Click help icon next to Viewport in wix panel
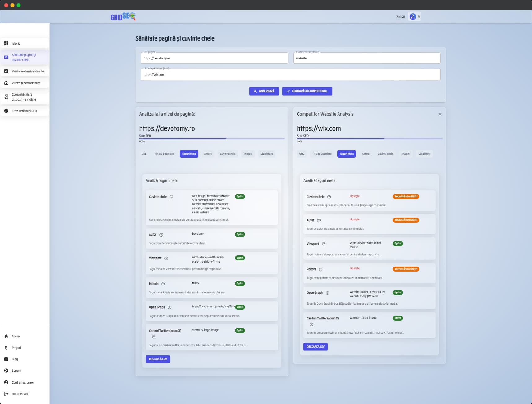The width and height of the screenshot is (532, 404). point(324,244)
